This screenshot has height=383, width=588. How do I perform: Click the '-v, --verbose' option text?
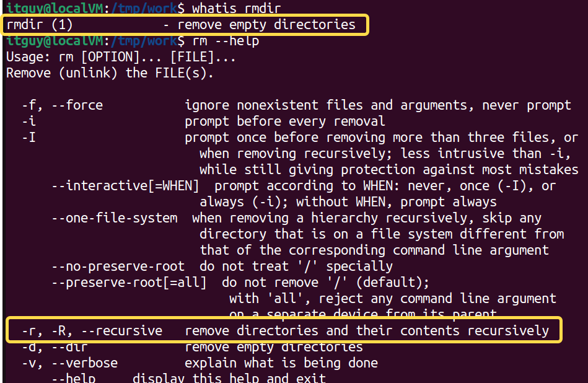[x=69, y=363]
